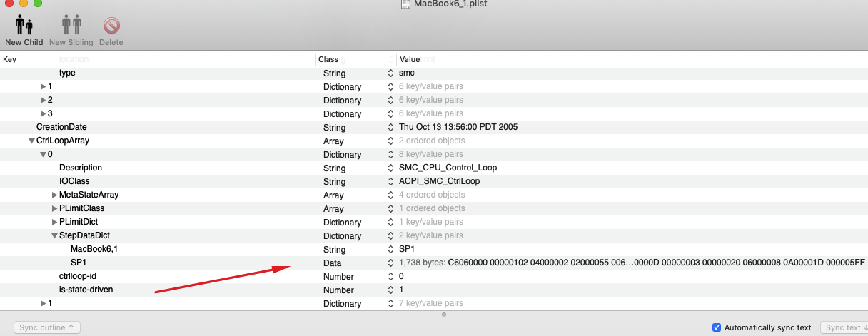Collapse the StepDataDict node

(54, 236)
